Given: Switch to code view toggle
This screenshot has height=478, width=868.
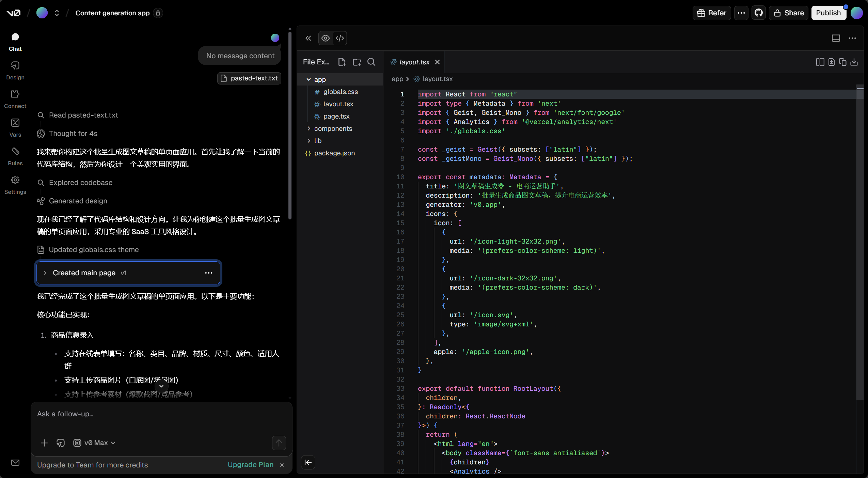Looking at the screenshot, I should [340, 38].
